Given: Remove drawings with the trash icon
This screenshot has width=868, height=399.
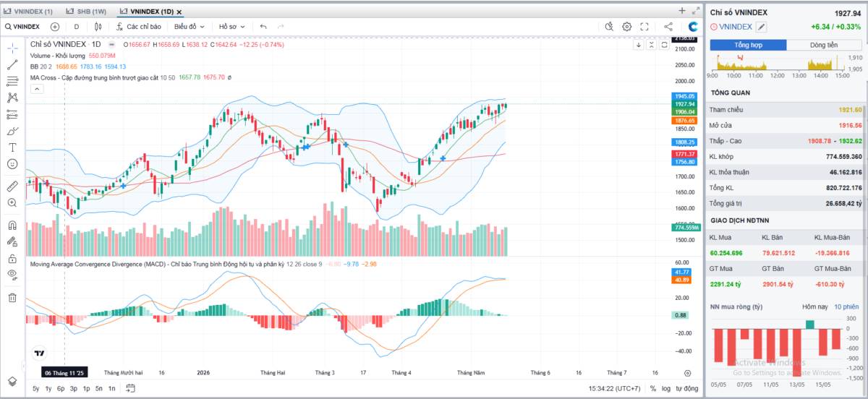Looking at the screenshot, I should 12,297.
